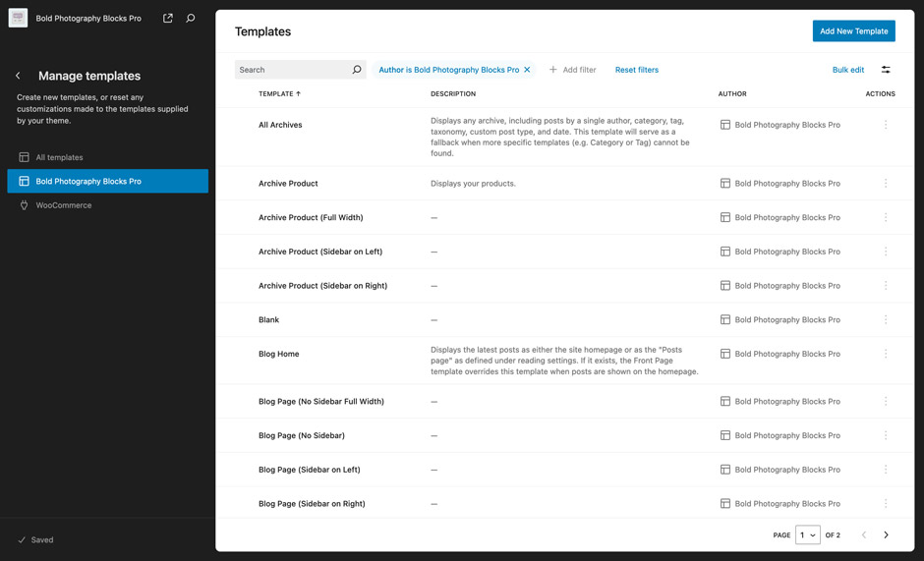Click magnifier icon in search field
Image resolution: width=924 pixels, height=561 pixels.
tap(357, 70)
